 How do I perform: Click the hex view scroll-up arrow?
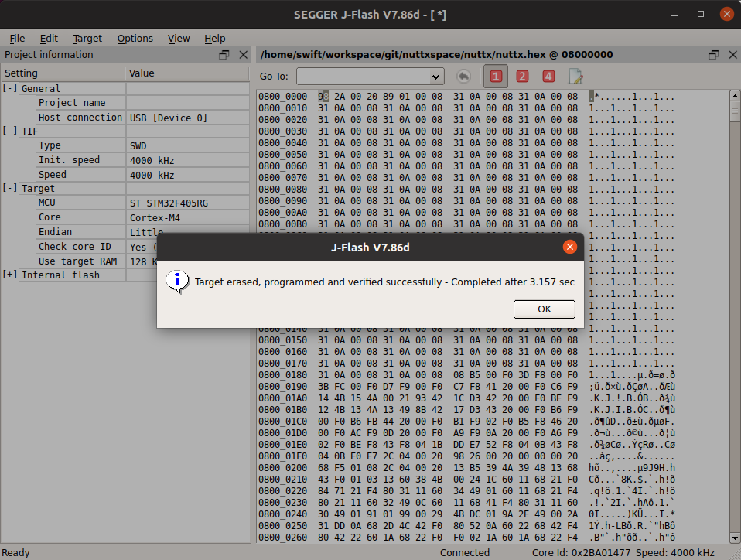point(735,96)
